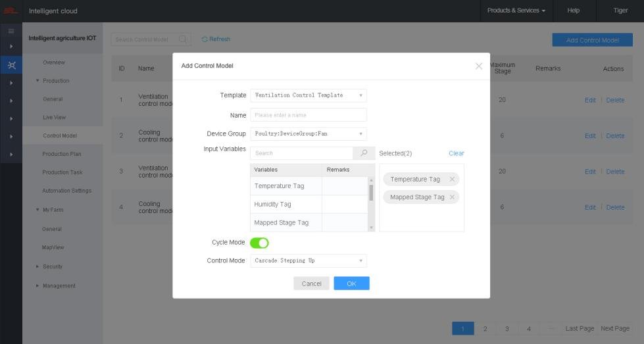This screenshot has width=644, height=344.
Task: Click the variables list scrollbar thumb
Action: [x=371, y=193]
